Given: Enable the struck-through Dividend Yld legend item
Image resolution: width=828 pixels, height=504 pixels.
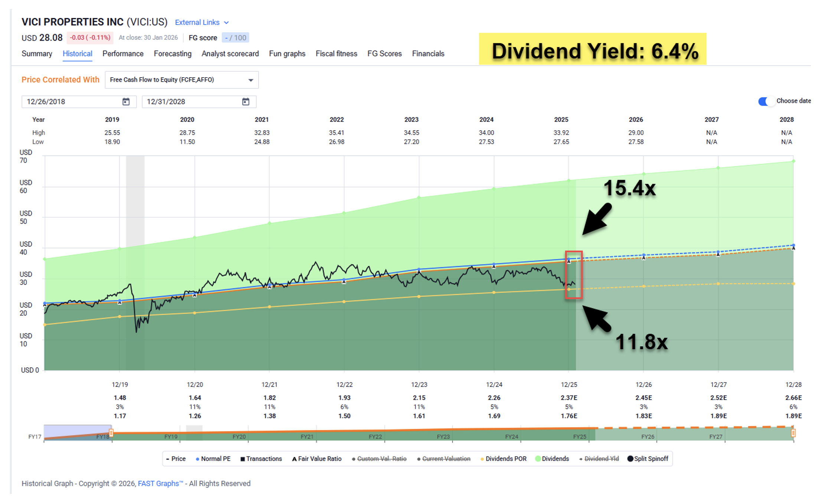Looking at the screenshot, I should [601, 459].
